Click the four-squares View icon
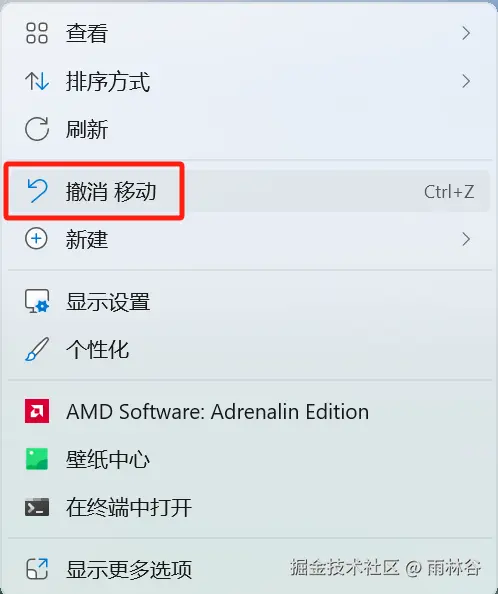Image resolution: width=498 pixels, height=594 pixels. pyautogui.click(x=37, y=33)
